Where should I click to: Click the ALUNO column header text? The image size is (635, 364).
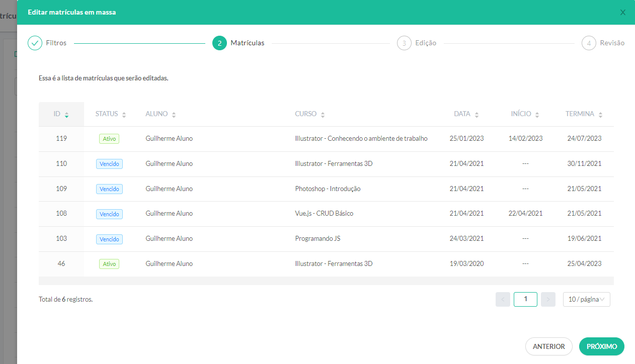pos(156,114)
